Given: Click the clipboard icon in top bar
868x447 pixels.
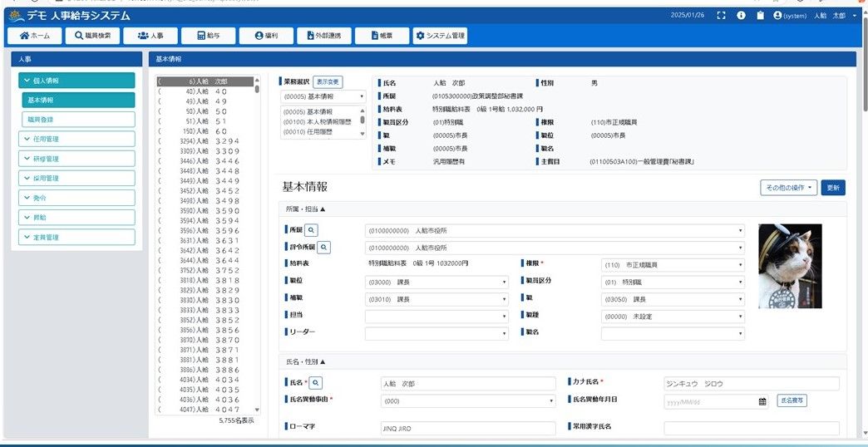Looking at the screenshot, I should tap(759, 16).
